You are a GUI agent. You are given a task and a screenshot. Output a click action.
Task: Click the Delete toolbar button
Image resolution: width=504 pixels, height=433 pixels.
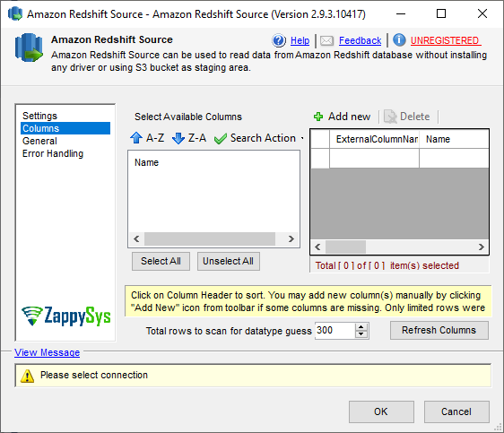point(407,117)
